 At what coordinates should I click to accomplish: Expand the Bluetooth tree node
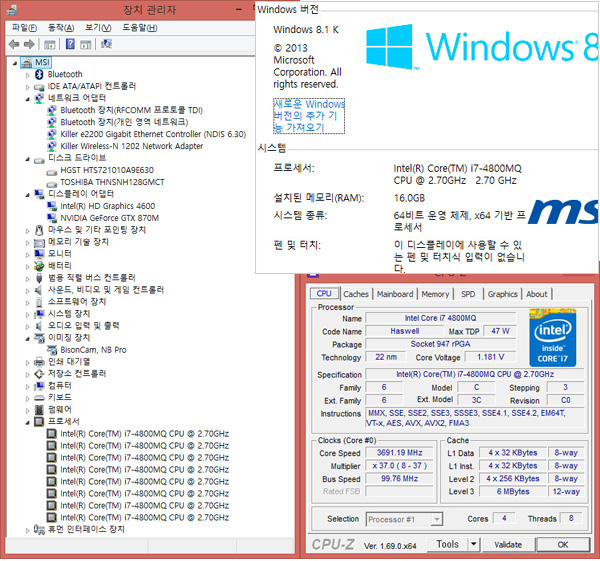pos(28,75)
